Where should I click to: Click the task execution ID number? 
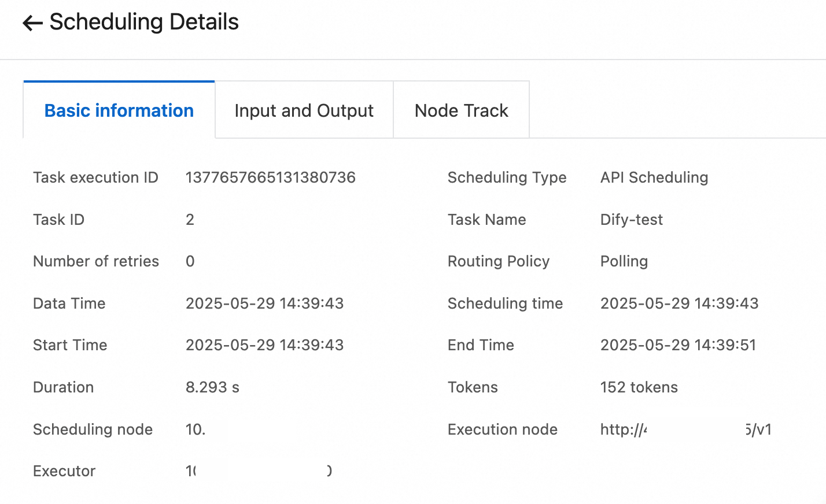(270, 177)
